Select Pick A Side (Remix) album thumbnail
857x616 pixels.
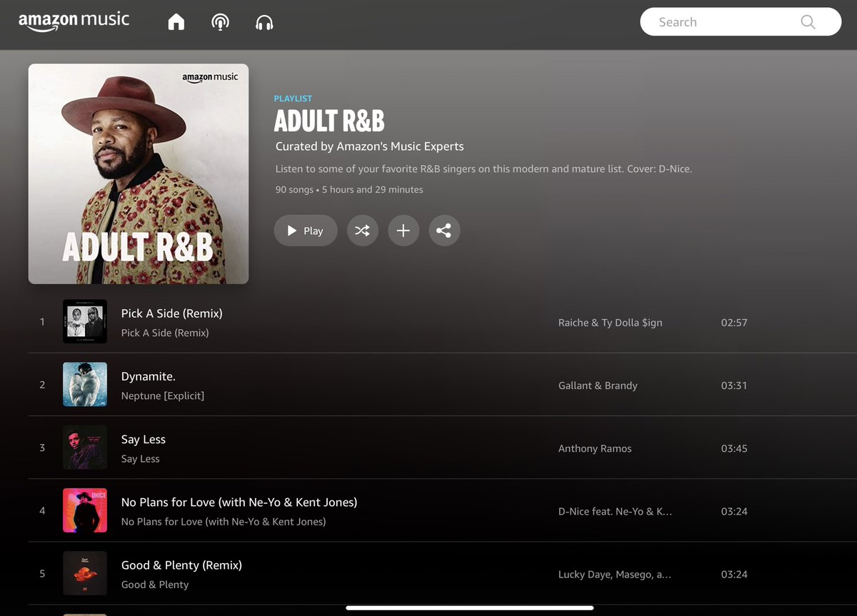tap(85, 322)
